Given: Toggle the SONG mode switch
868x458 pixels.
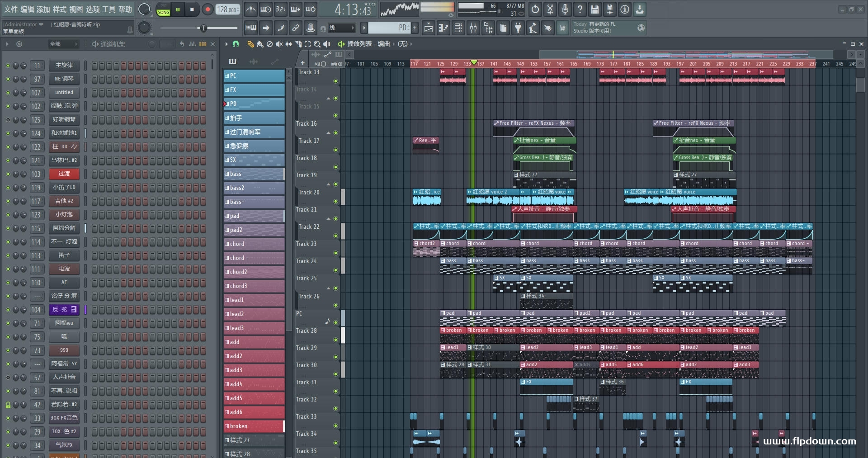Looking at the screenshot, I should coord(163,12).
